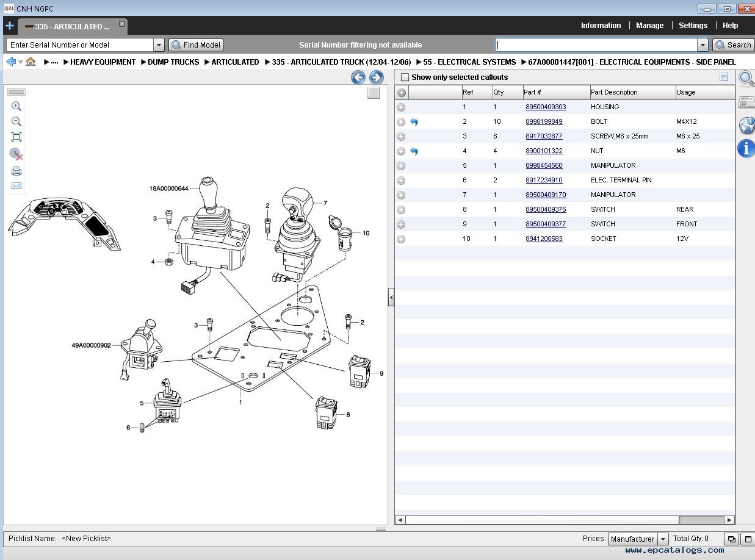Click the fit-to-window diagram icon

(x=16, y=137)
